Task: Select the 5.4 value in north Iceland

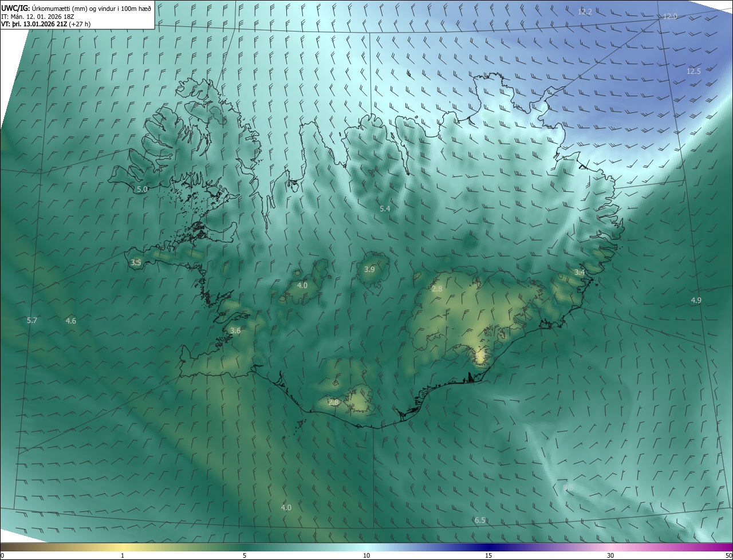Action: coord(385,209)
